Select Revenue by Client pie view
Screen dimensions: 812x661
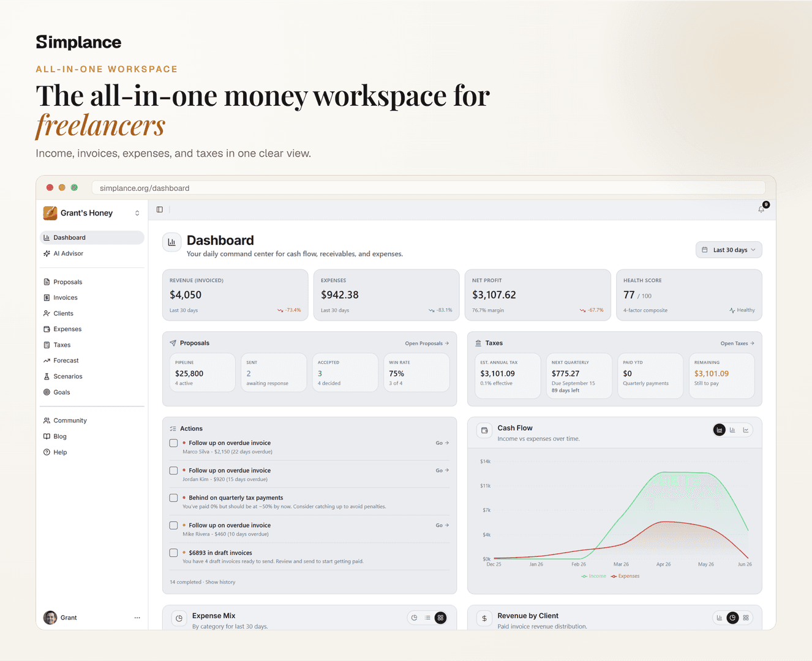click(732, 618)
